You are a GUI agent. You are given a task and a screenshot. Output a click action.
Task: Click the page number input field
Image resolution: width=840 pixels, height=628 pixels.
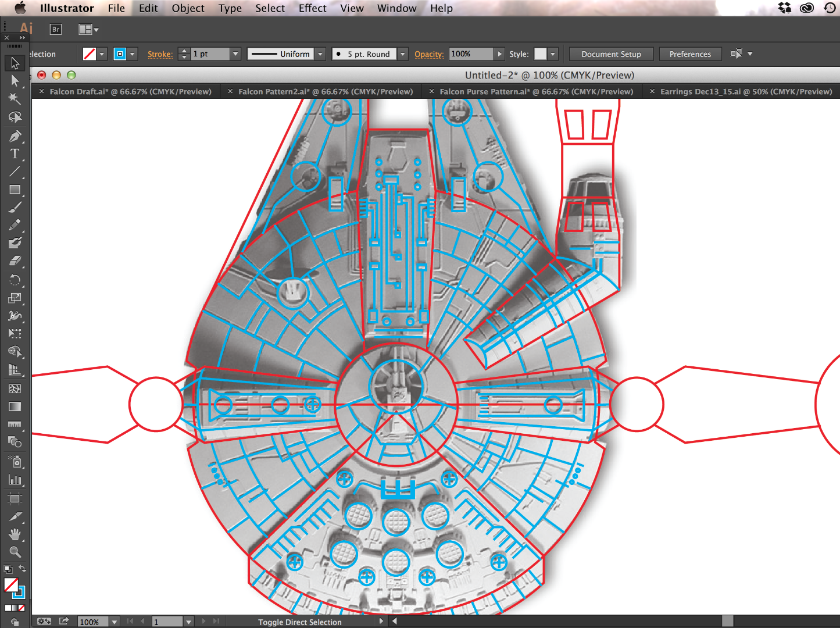169,622
